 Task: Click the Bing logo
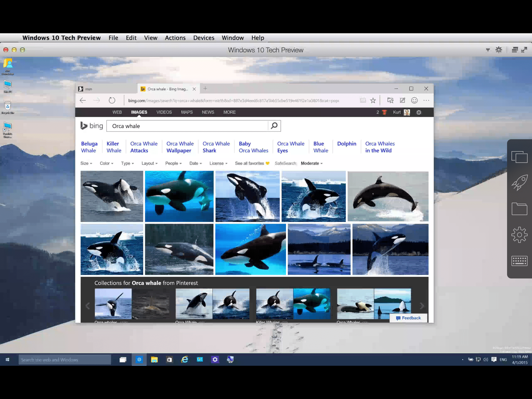pos(91,126)
